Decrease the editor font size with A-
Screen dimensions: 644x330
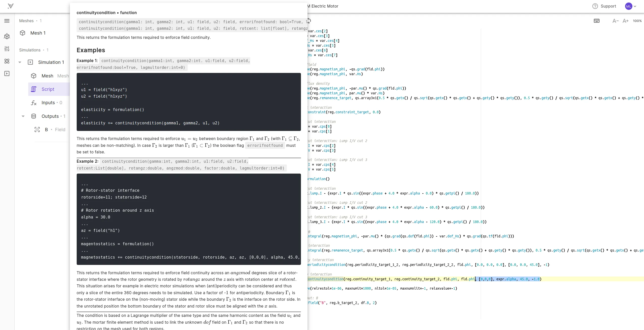(615, 21)
